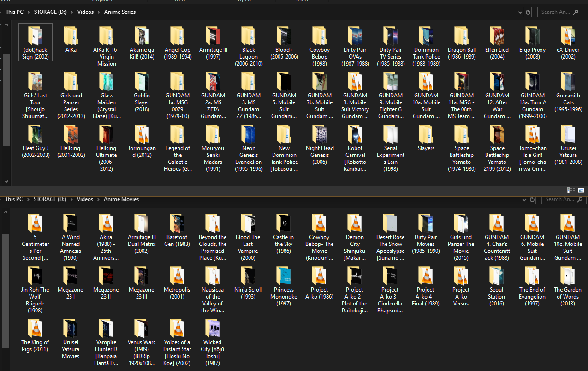Click navigation pane scroll-down arrow in top window

tap(6, 182)
